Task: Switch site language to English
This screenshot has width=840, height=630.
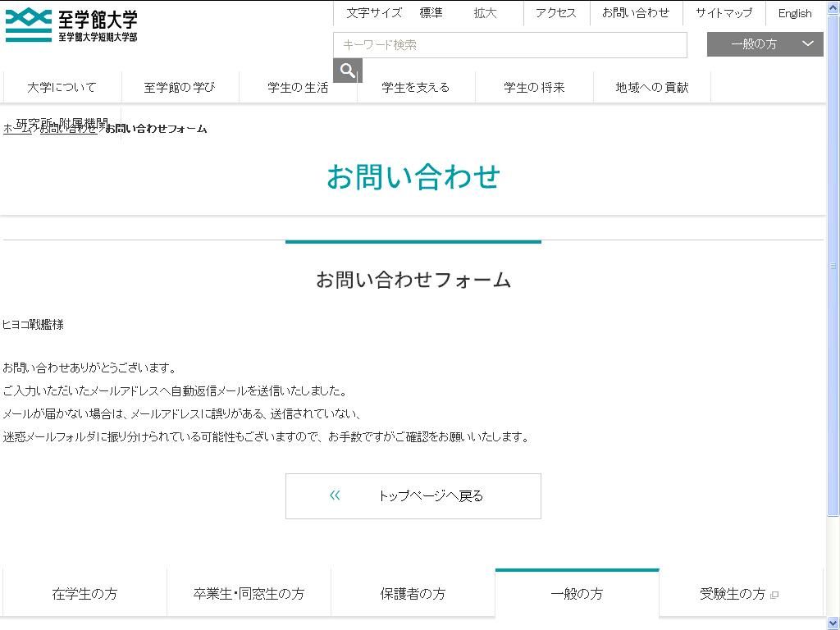Action: (794, 13)
